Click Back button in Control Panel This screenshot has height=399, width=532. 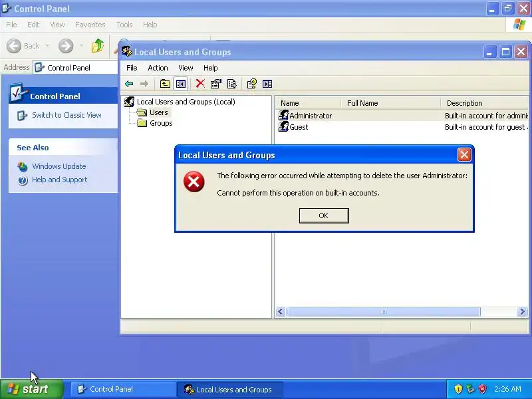point(23,46)
